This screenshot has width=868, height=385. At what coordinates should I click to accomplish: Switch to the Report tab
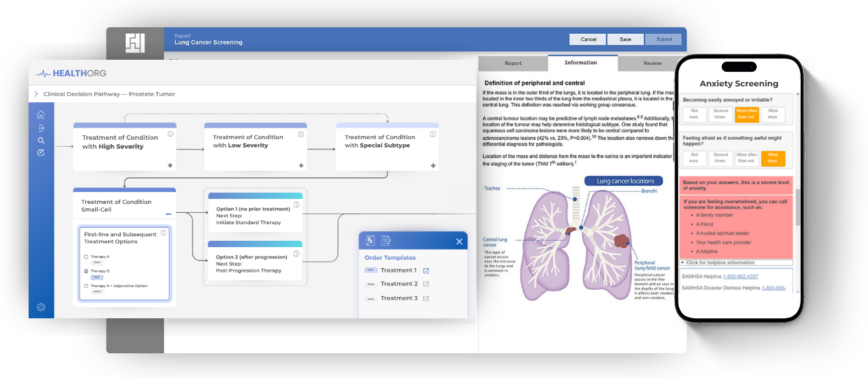[x=513, y=63]
